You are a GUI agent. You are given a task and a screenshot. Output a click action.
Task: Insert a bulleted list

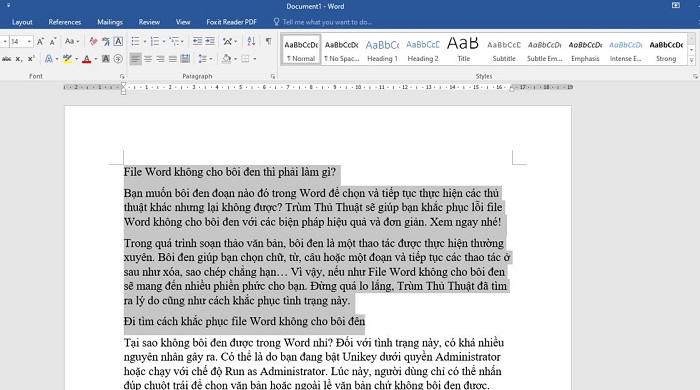pyautogui.click(x=135, y=41)
